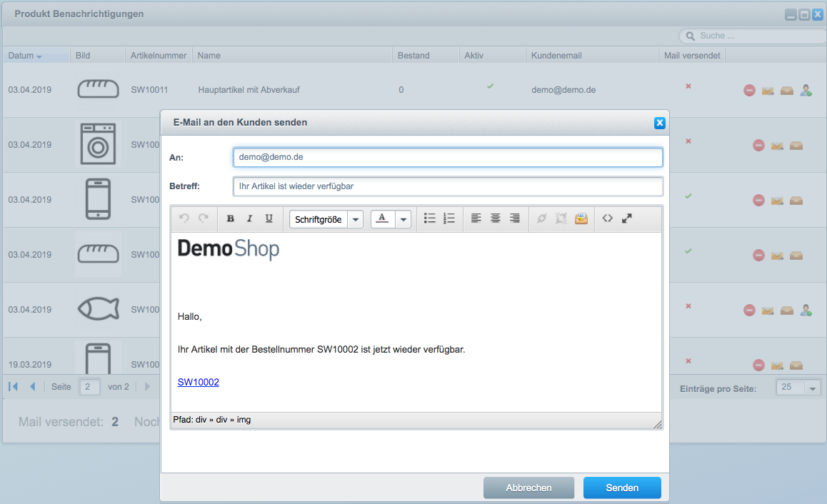Insert a numbered list
The image size is (827, 504).
pyautogui.click(x=448, y=218)
